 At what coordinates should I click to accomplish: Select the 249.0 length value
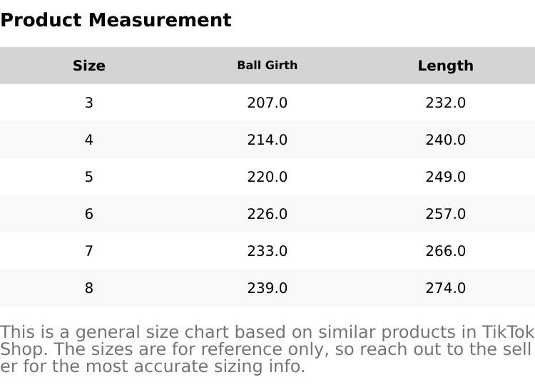(x=445, y=177)
